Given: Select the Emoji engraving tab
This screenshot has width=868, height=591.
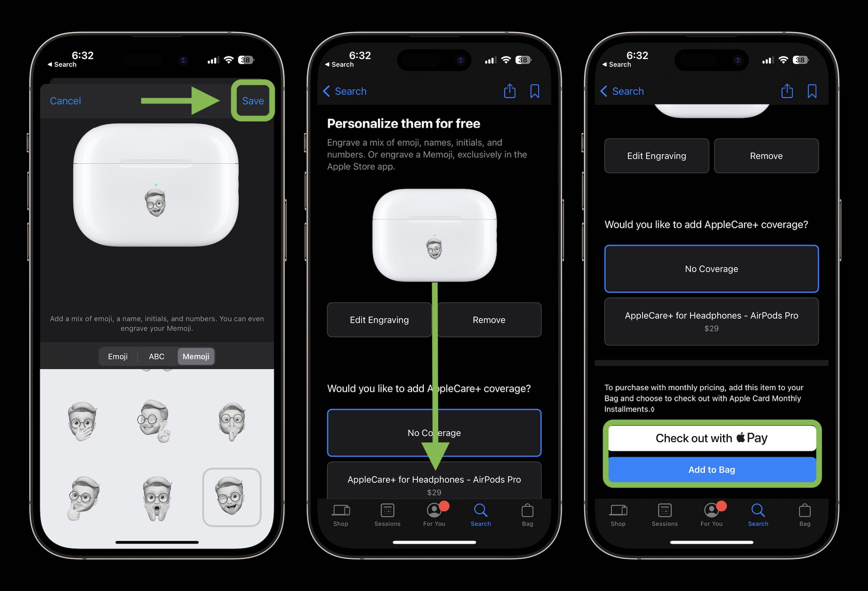Looking at the screenshot, I should click(118, 357).
